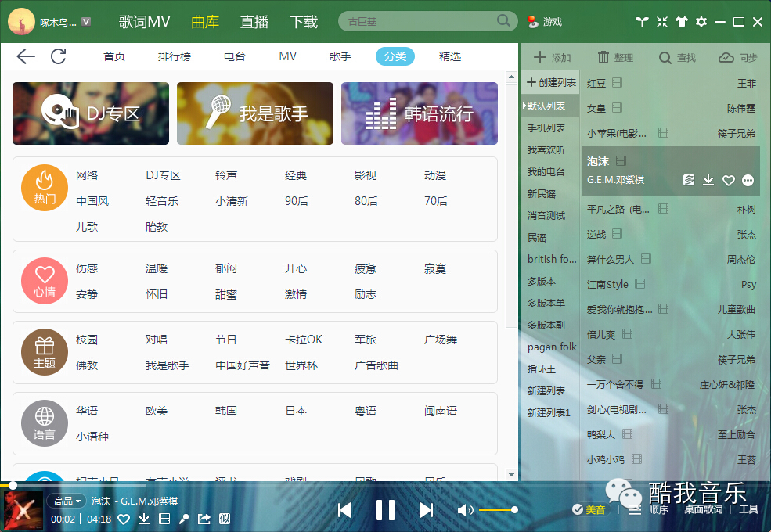Pause the playing song
Image resolution: width=771 pixels, height=532 pixels.
coord(385,510)
